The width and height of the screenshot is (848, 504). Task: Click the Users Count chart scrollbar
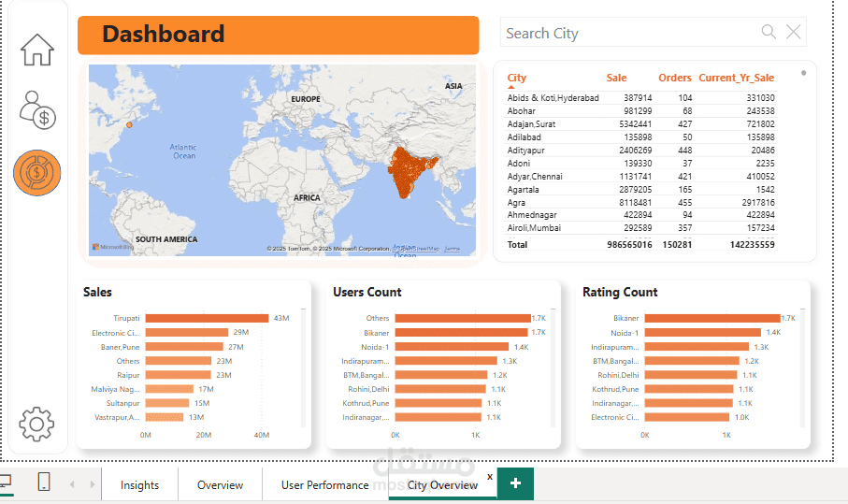click(553, 367)
